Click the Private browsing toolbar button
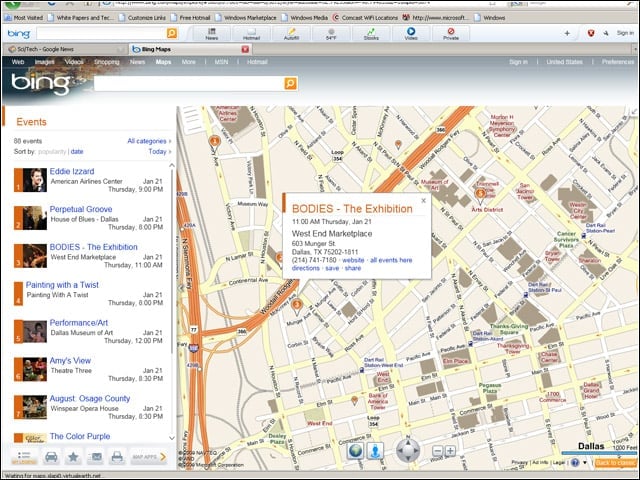 pos(451,34)
